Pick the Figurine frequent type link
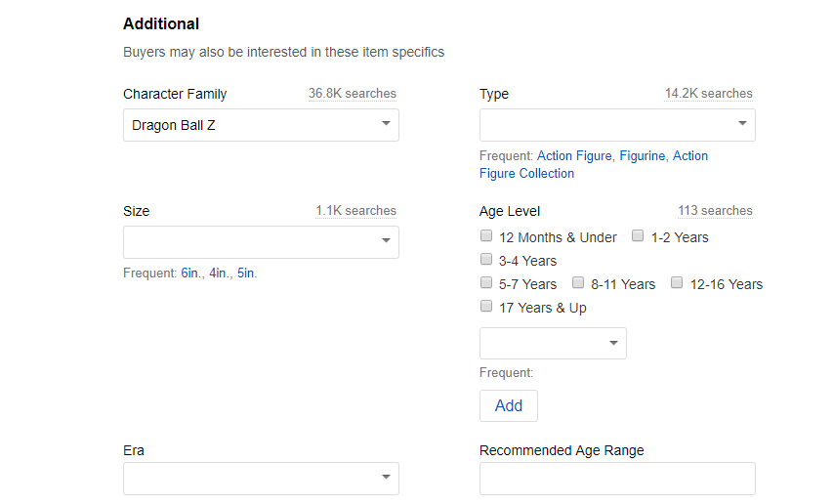 click(x=643, y=155)
